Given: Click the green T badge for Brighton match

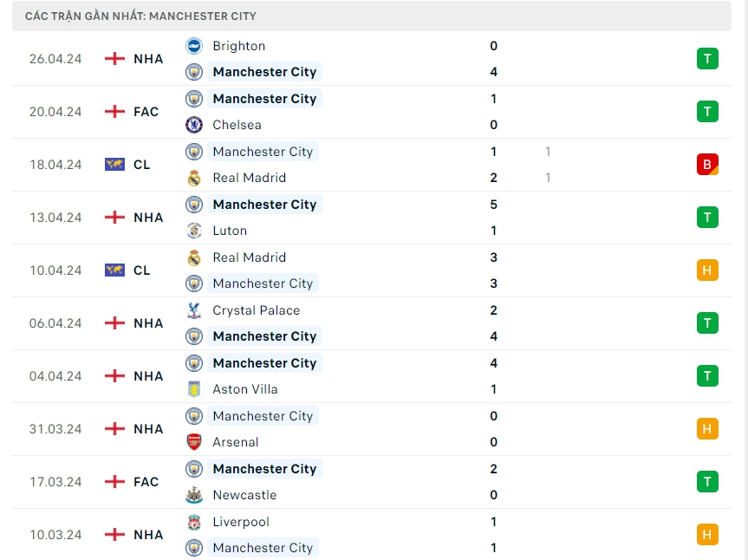Looking at the screenshot, I should (x=707, y=59).
